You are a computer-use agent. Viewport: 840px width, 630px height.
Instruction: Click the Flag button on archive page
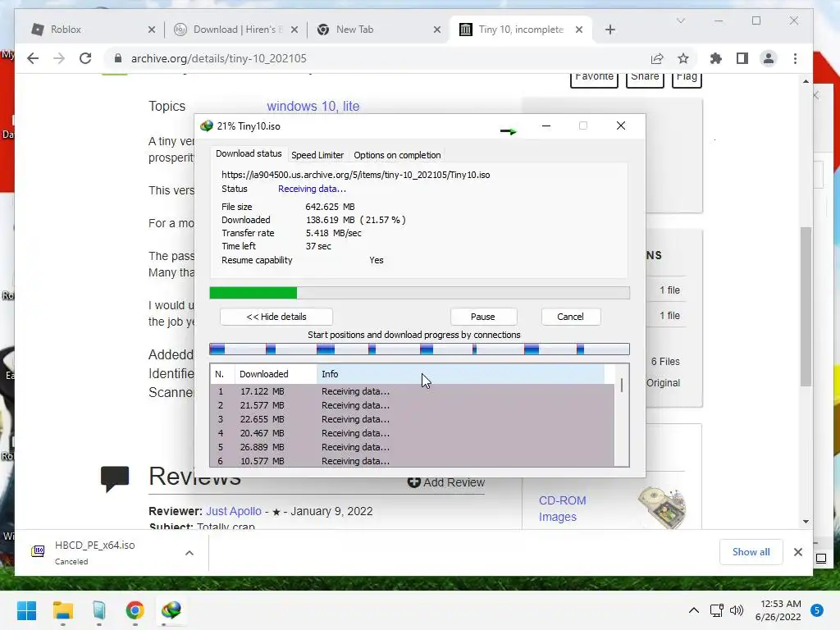[x=687, y=78]
